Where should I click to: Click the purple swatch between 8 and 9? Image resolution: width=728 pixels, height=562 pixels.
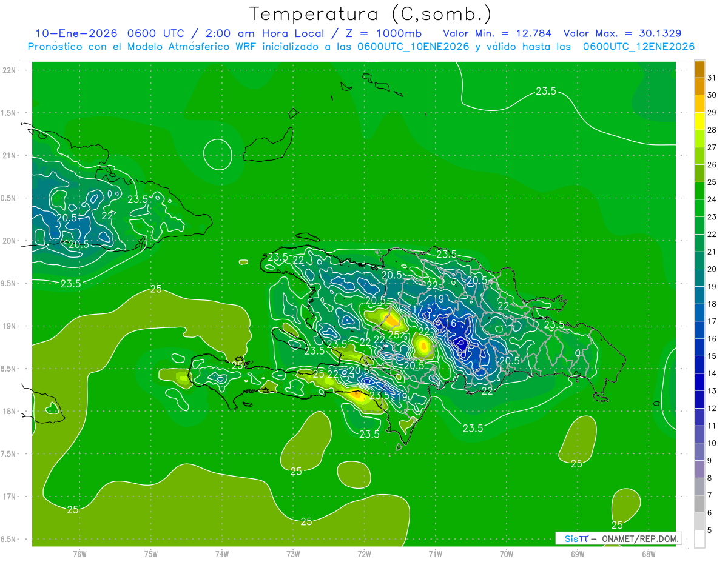(699, 470)
